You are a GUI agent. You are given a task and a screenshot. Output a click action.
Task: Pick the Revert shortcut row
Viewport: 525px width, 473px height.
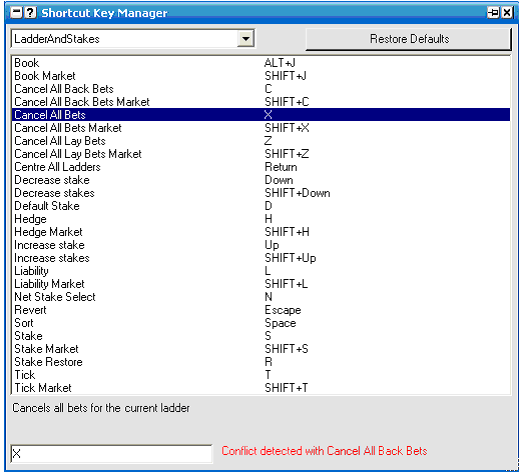point(261,310)
